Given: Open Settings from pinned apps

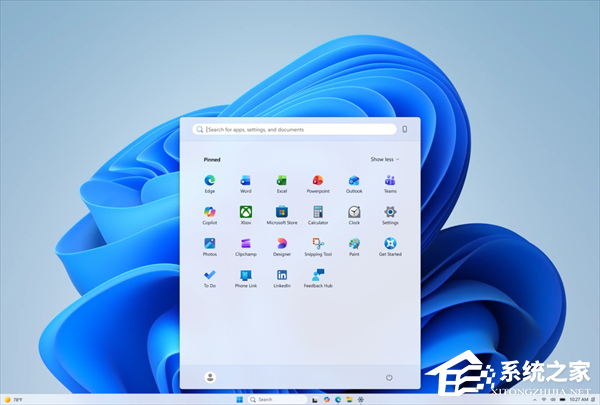Looking at the screenshot, I should tap(390, 215).
